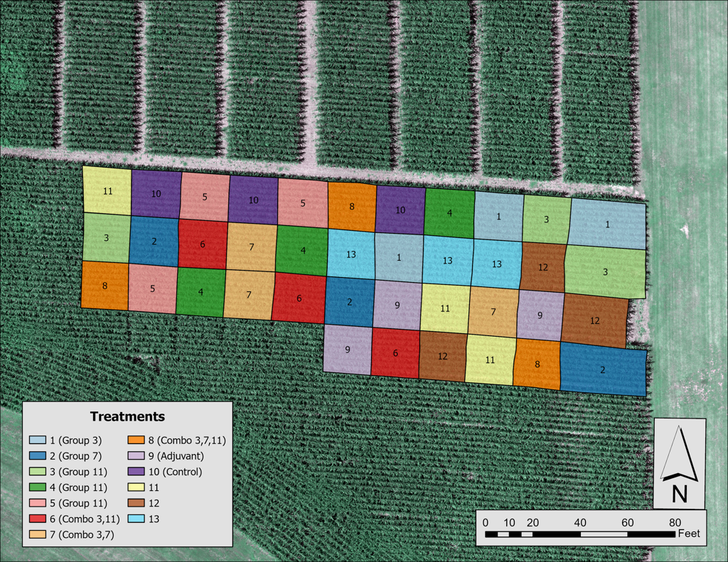The width and height of the screenshot is (728, 562).
Task: Select red plot 6 between lavender 9 and brown 12
Action: point(395,352)
